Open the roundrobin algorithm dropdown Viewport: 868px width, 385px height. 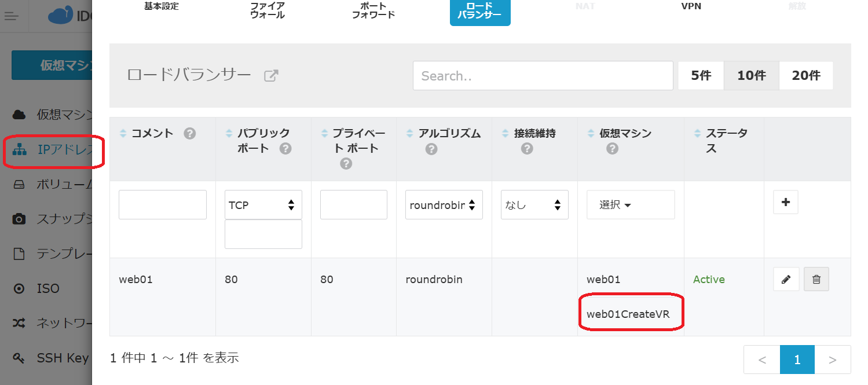point(444,205)
